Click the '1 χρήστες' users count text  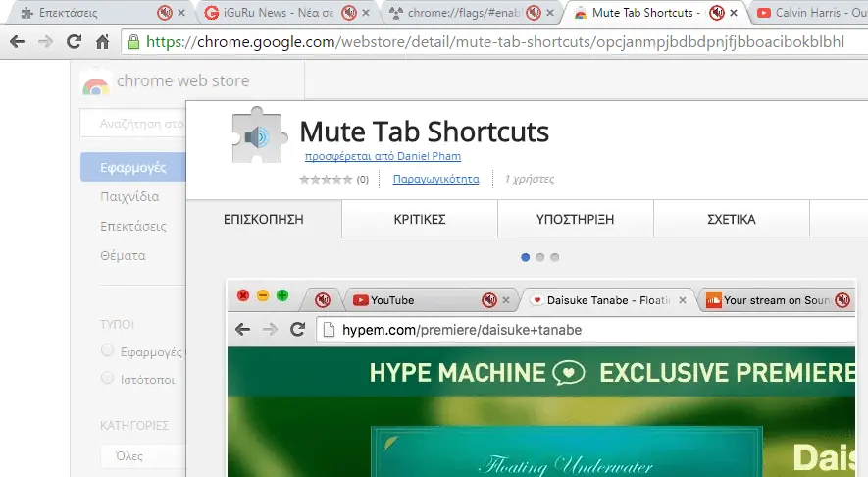[x=530, y=179]
